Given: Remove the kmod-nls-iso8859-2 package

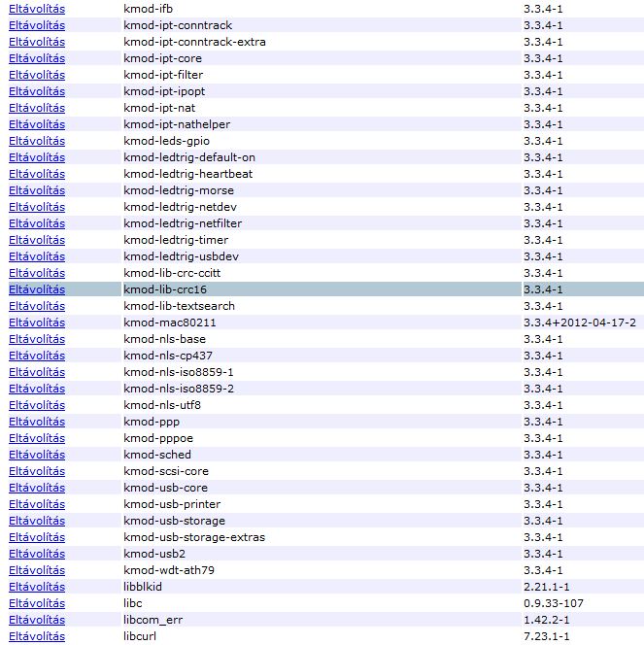Looking at the screenshot, I should pyautogui.click(x=37, y=389).
